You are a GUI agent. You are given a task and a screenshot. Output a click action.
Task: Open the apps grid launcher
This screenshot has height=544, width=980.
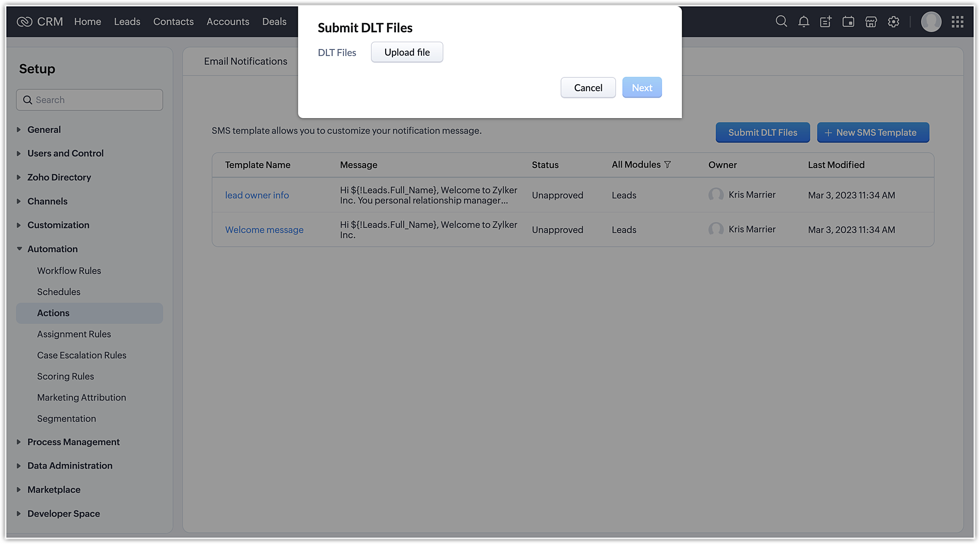point(957,22)
